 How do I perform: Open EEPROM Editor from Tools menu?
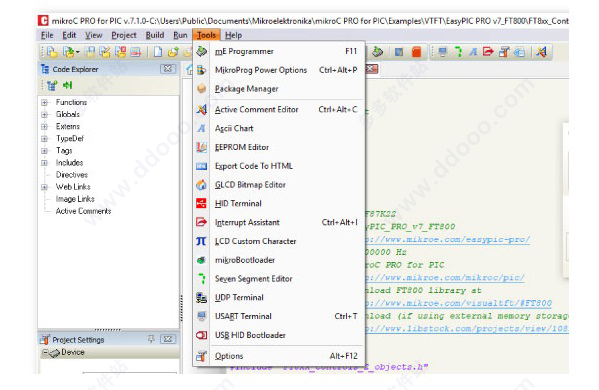278,147
